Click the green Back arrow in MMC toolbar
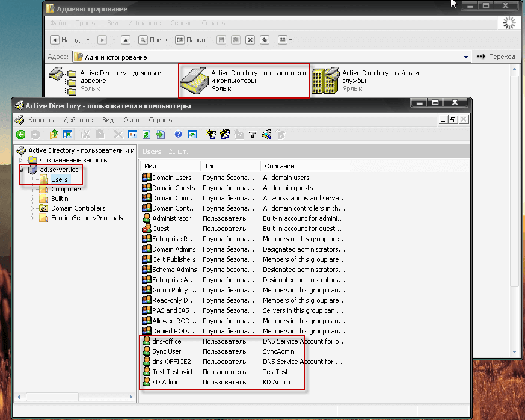 [21, 135]
